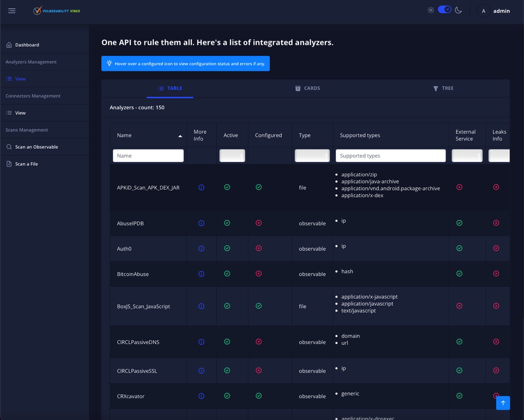Viewport: 524px width, 420px height.
Task: Click the Active check icon for Auth0
Action: point(227,248)
